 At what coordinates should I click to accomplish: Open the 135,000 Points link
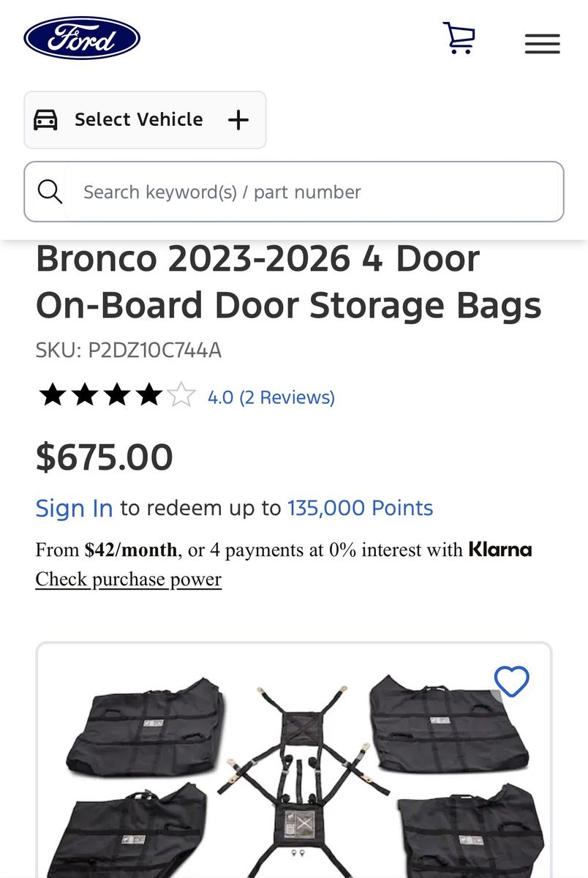coord(360,508)
